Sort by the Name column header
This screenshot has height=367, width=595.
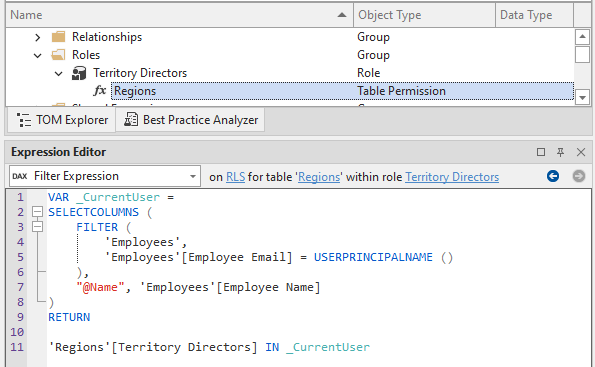179,15
